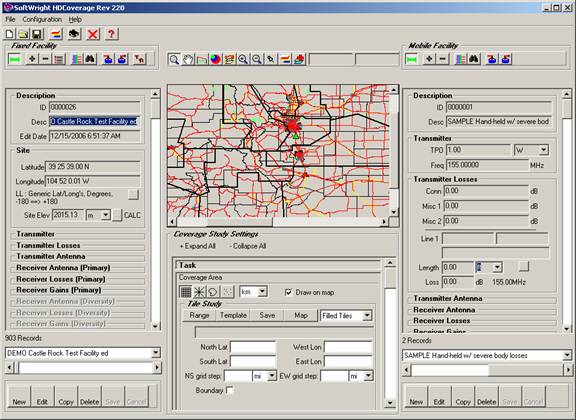Open the Help menu
Viewport: 576px width, 420px height.
pos(75,19)
